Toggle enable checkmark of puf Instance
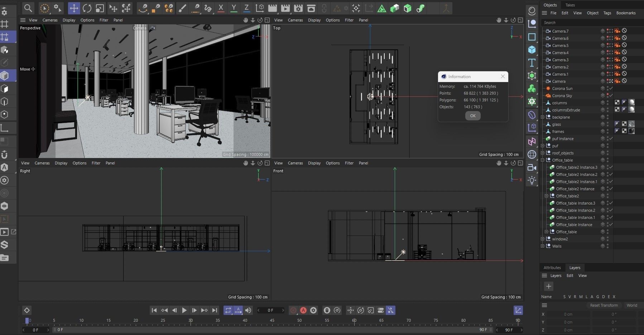The image size is (644, 335). pyautogui.click(x=611, y=139)
